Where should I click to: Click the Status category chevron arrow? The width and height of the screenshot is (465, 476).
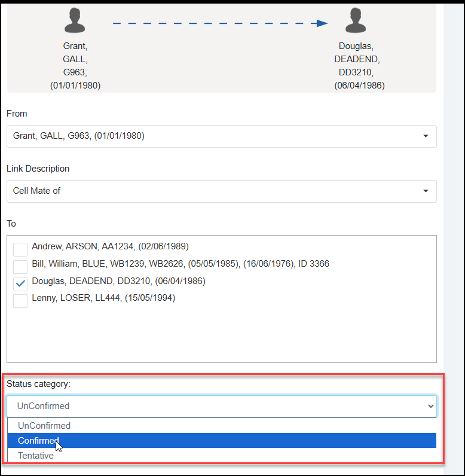(429, 406)
